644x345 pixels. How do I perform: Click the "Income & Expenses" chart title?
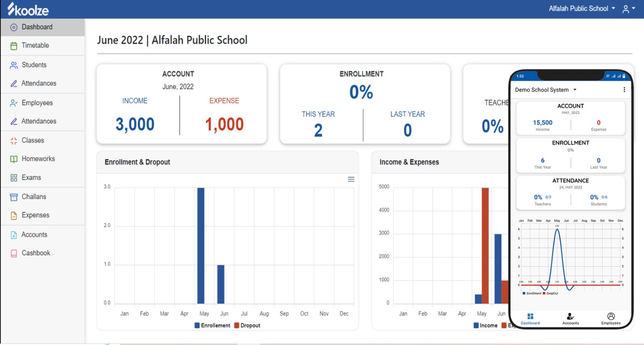tap(409, 162)
